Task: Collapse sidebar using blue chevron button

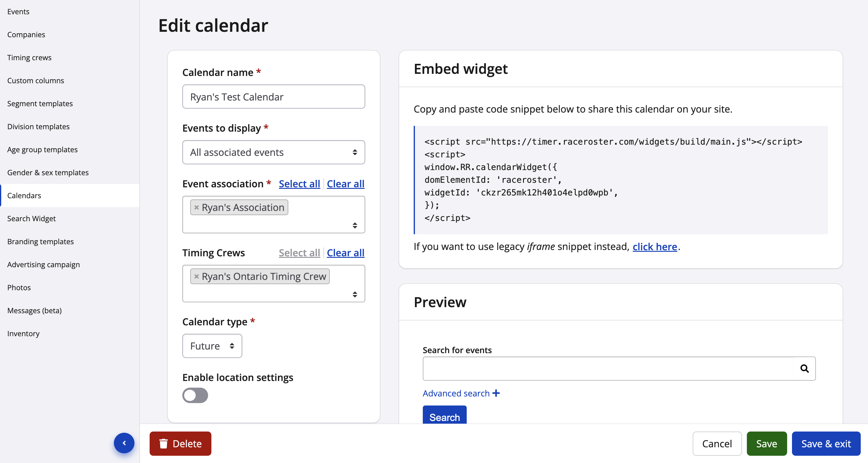Action: (124, 443)
